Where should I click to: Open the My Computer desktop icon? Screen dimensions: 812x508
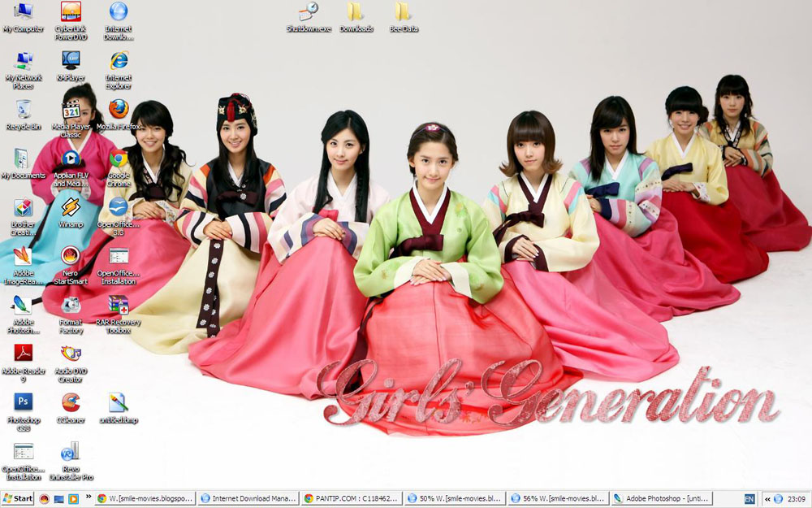click(24, 17)
